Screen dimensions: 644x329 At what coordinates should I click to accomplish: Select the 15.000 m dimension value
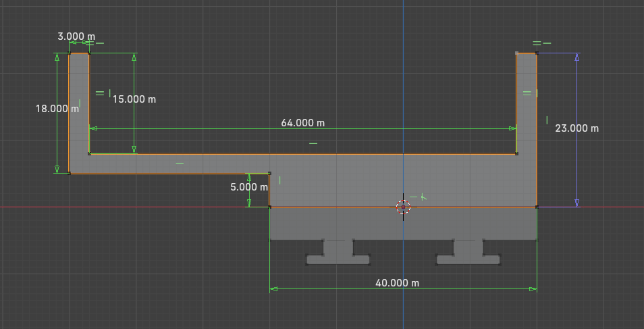coord(134,99)
